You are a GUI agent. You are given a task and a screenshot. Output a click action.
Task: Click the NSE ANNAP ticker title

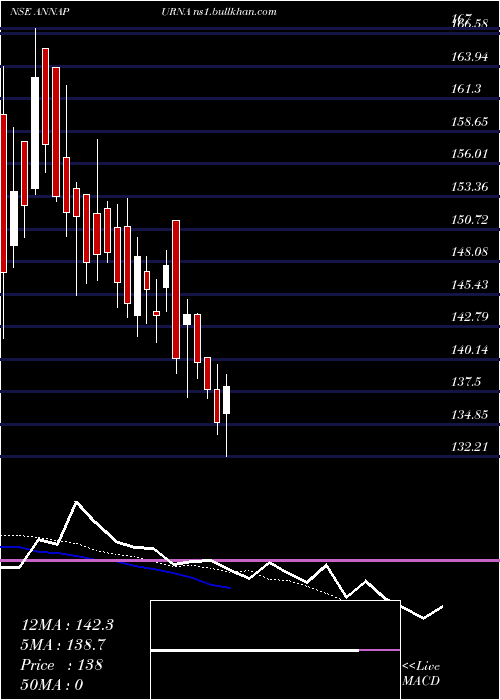(39, 12)
